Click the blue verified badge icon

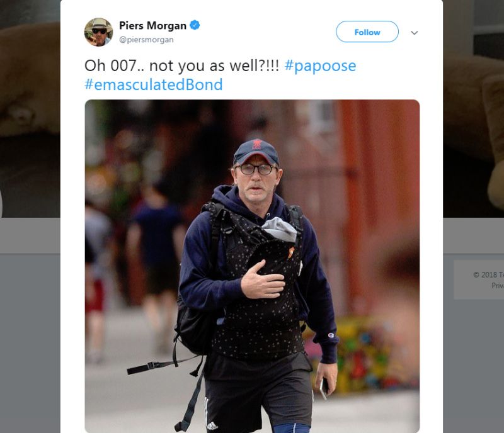[195, 25]
